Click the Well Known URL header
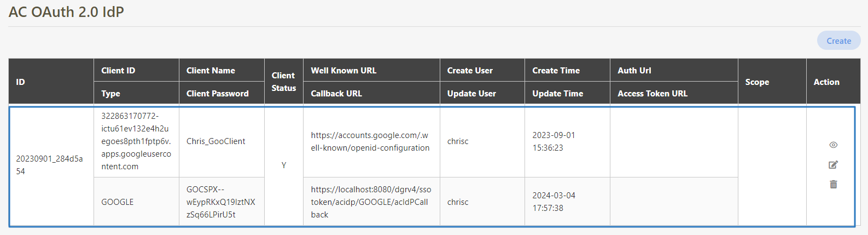Image resolution: width=868 pixels, height=235 pixels. coord(343,71)
